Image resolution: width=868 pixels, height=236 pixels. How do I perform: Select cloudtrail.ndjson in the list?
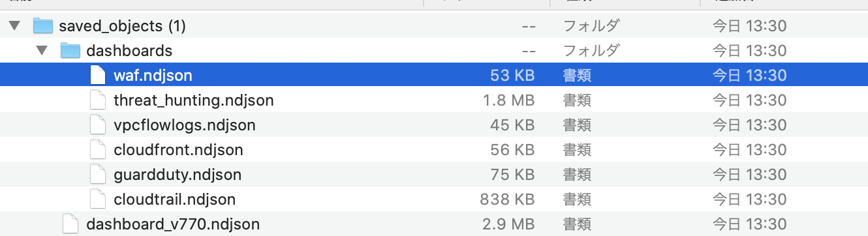[174, 199]
